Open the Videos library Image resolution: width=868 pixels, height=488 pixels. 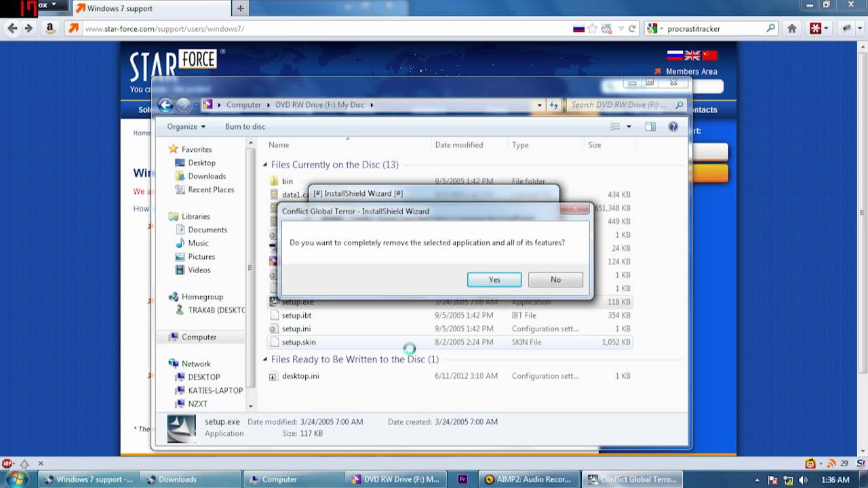(199, 270)
